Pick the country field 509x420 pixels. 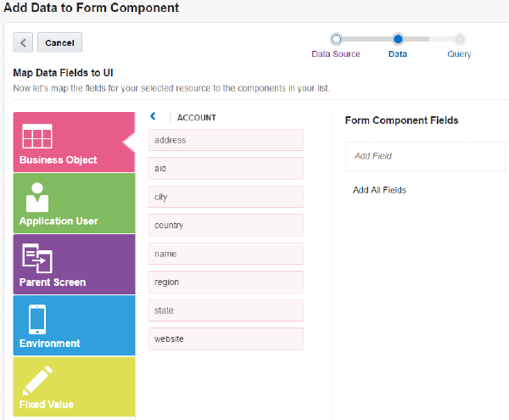(x=226, y=226)
